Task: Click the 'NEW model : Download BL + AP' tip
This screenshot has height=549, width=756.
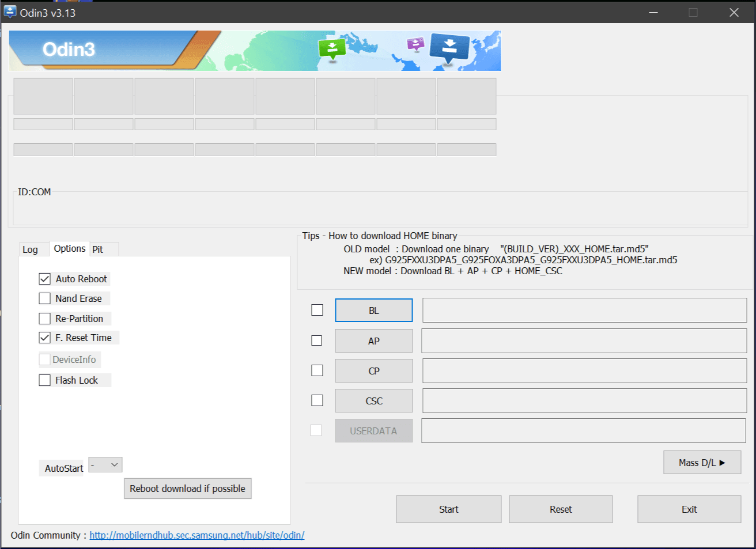Action: point(453,271)
